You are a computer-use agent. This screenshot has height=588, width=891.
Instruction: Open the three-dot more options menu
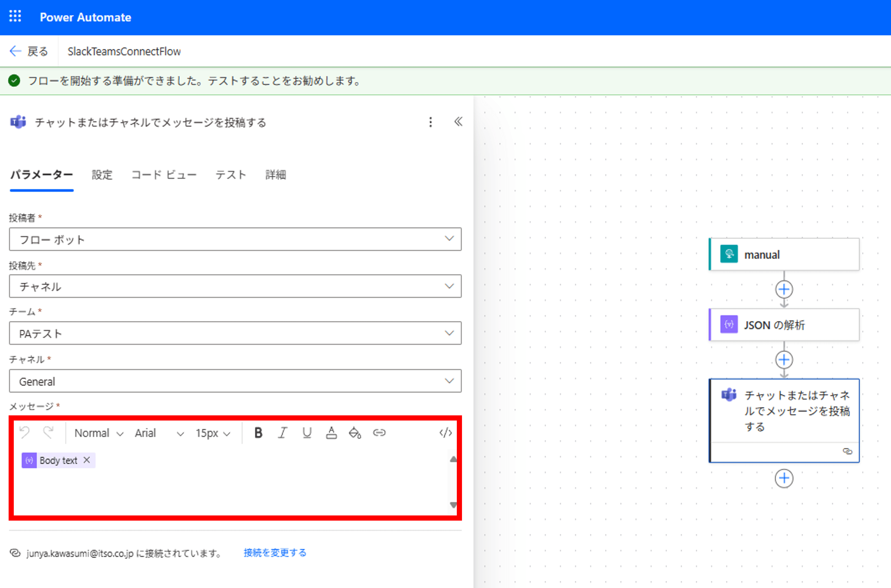tap(430, 122)
